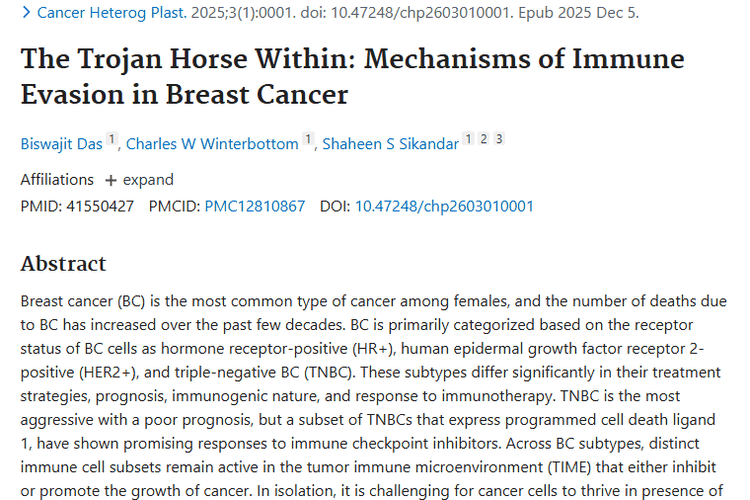Open author Biswajit Das's link
This screenshot has height=500, width=750.
point(61,144)
